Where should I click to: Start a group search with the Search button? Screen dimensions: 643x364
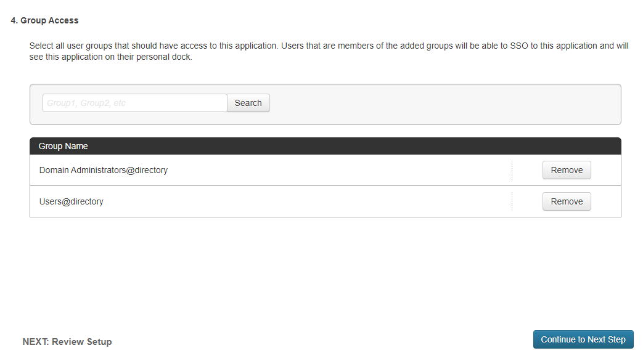[x=248, y=102]
